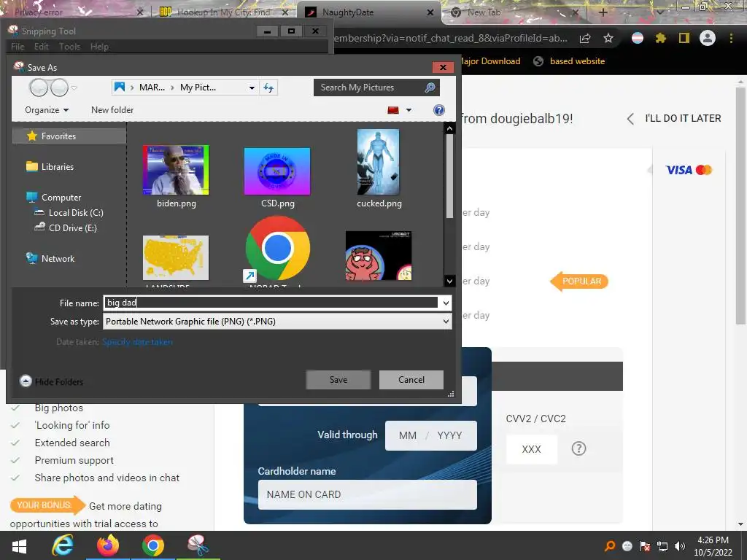Image resolution: width=747 pixels, height=560 pixels.
Task: Open the change view dropdown arrow
Action: (409, 110)
